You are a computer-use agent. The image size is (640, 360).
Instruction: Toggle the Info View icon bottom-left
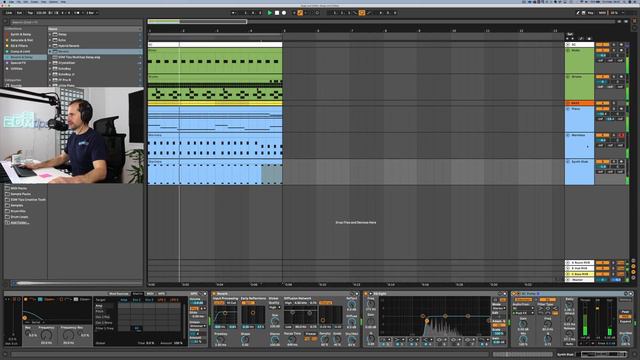(x=6, y=354)
